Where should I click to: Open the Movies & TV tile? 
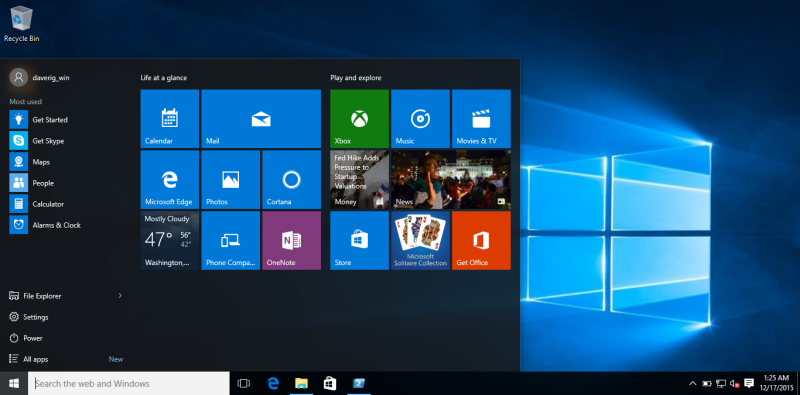pos(481,118)
